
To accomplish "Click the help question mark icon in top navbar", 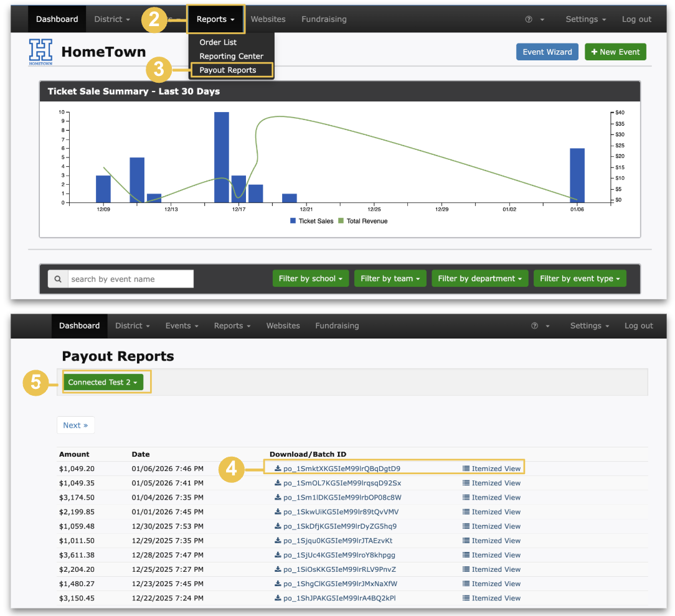I will (529, 19).
